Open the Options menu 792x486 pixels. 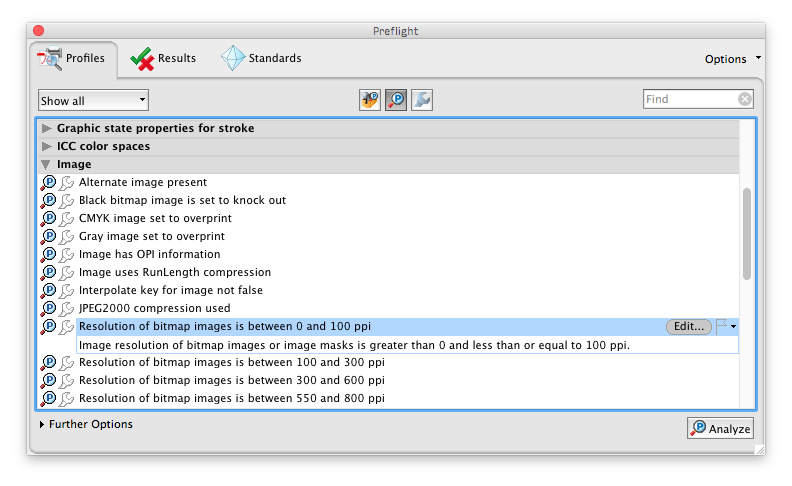[x=732, y=59]
